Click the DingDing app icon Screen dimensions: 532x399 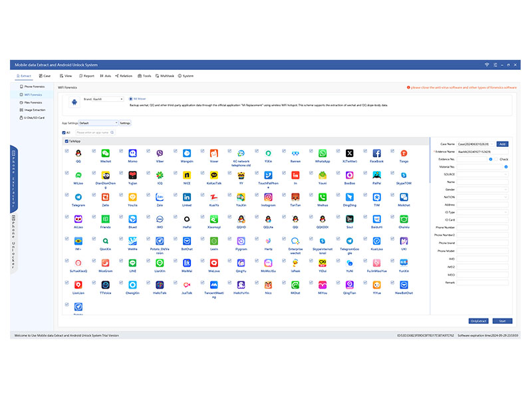click(350, 197)
